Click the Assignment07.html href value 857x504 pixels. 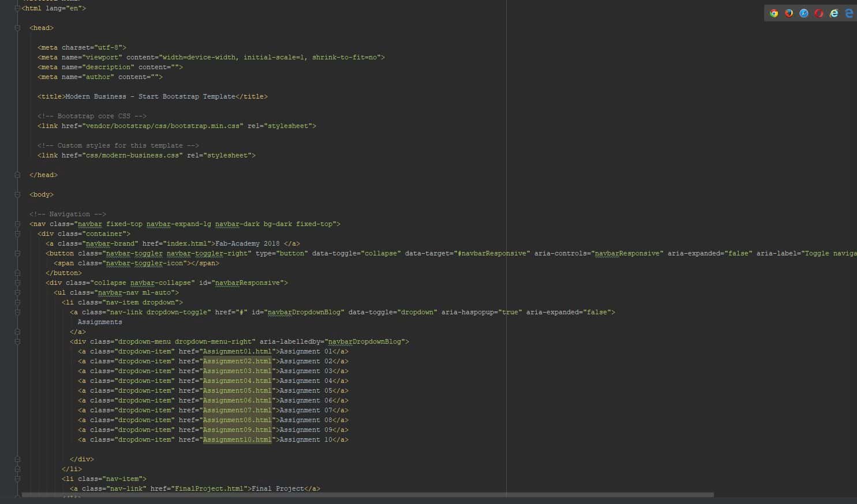click(x=237, y=410)
